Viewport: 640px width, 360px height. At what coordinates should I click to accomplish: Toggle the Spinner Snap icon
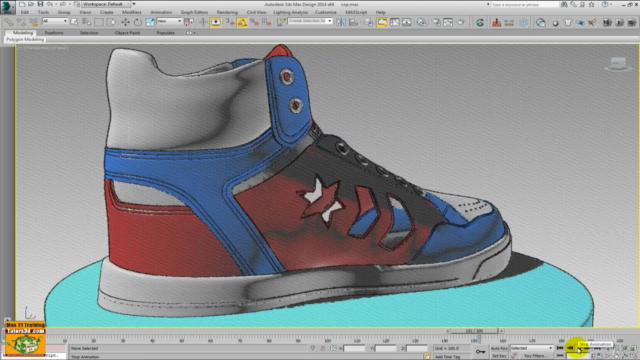pyautogui.click(x=267, y=22)
